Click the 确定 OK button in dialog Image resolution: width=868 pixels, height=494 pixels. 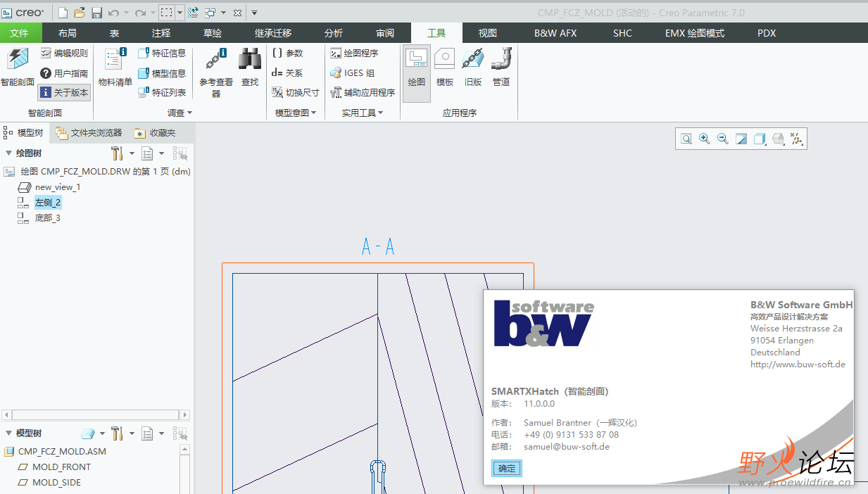coord(507,469)
